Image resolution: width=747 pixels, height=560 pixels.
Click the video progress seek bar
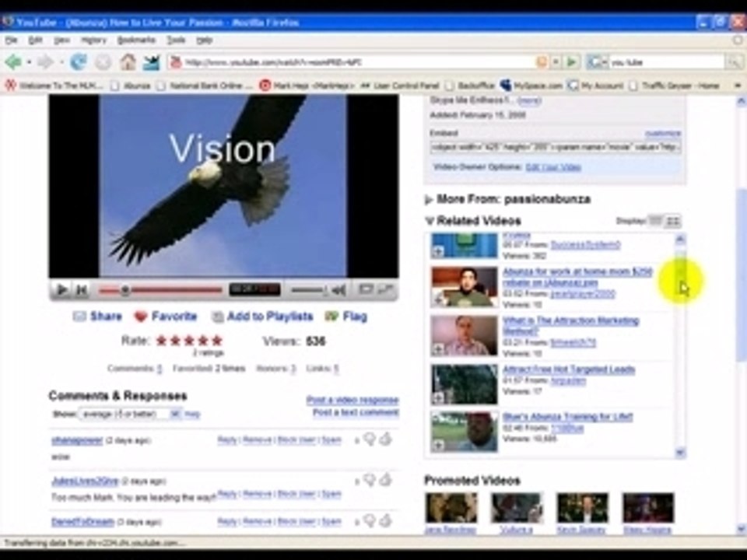coord(160,289)
